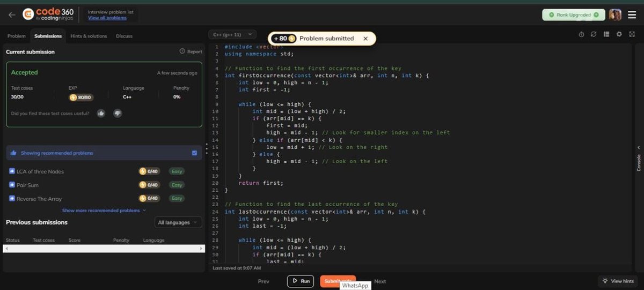The height and width of the screenshot is (290, 644).
Task: Click the Run button
Action: (x=301, y=281)
